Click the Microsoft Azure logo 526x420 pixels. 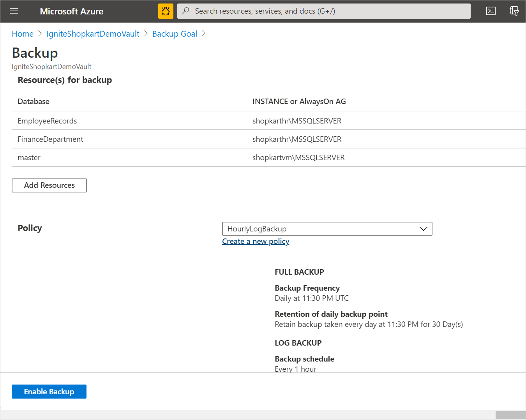(x=71, y=11)
